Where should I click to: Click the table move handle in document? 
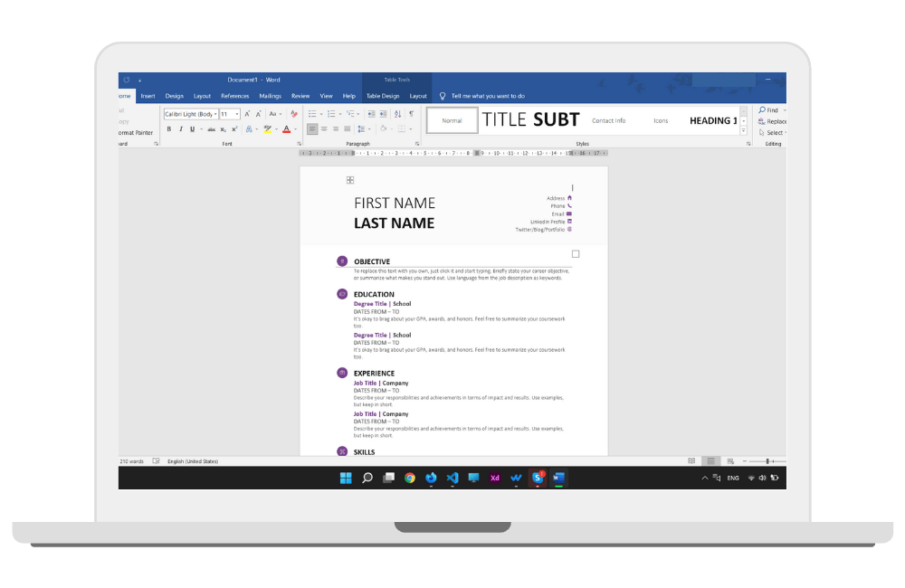point(349,180)
